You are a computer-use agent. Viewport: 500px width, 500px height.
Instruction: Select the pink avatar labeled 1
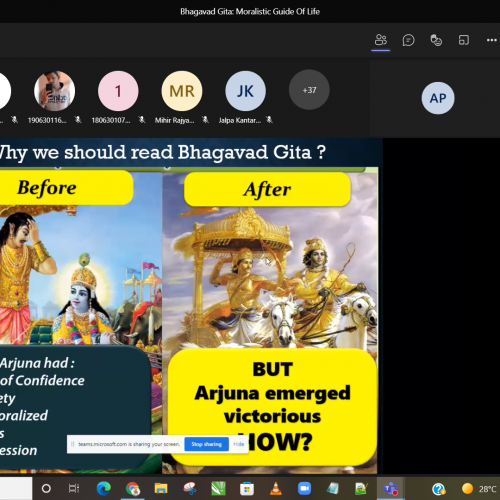tap(118, 91)
